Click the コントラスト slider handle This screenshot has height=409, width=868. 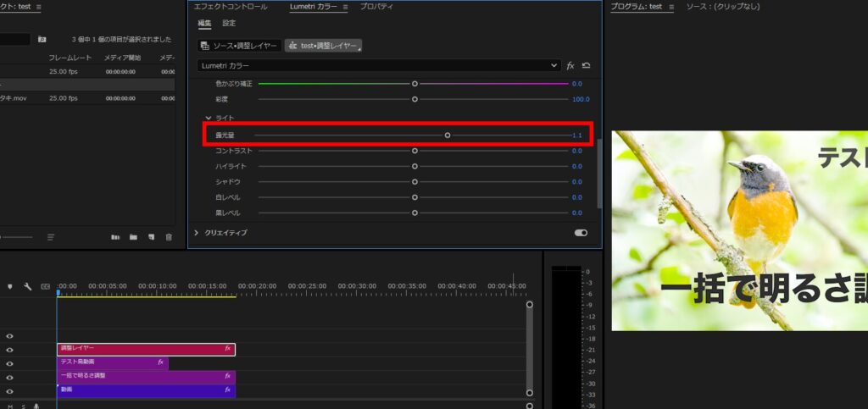tap(415, 151)
